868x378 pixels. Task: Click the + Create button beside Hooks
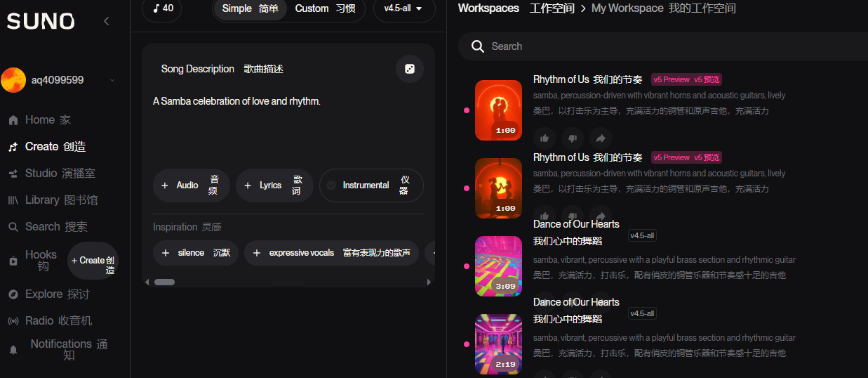click(93, 261)
